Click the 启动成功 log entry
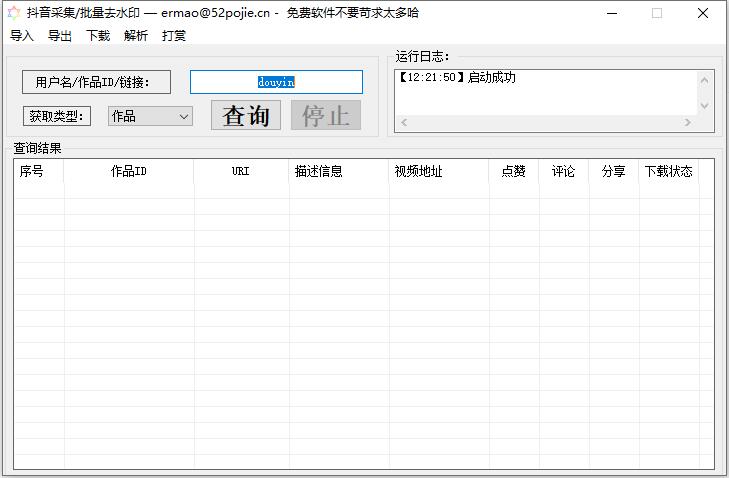 (457, 77)
